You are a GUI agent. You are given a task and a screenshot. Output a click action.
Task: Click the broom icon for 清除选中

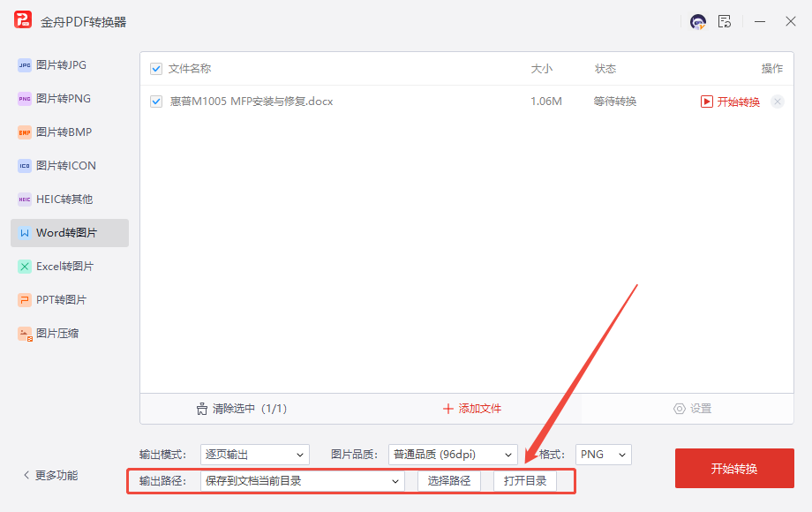(202, 409)
